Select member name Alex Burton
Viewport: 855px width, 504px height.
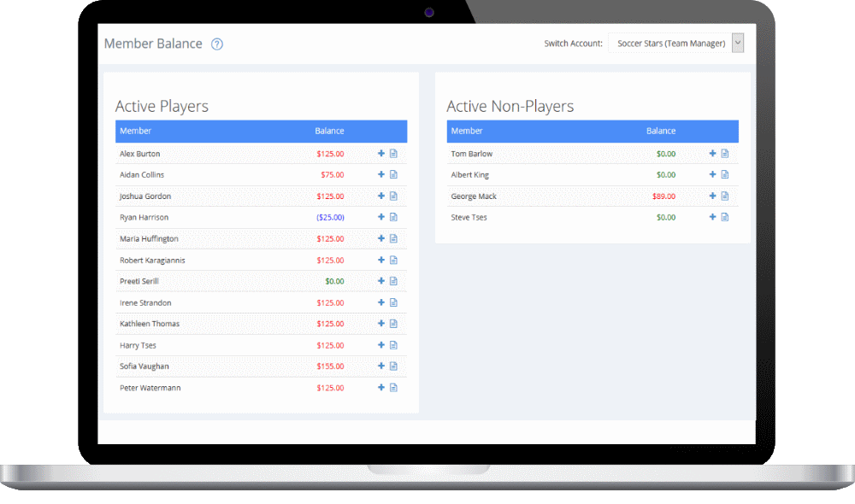140,154
